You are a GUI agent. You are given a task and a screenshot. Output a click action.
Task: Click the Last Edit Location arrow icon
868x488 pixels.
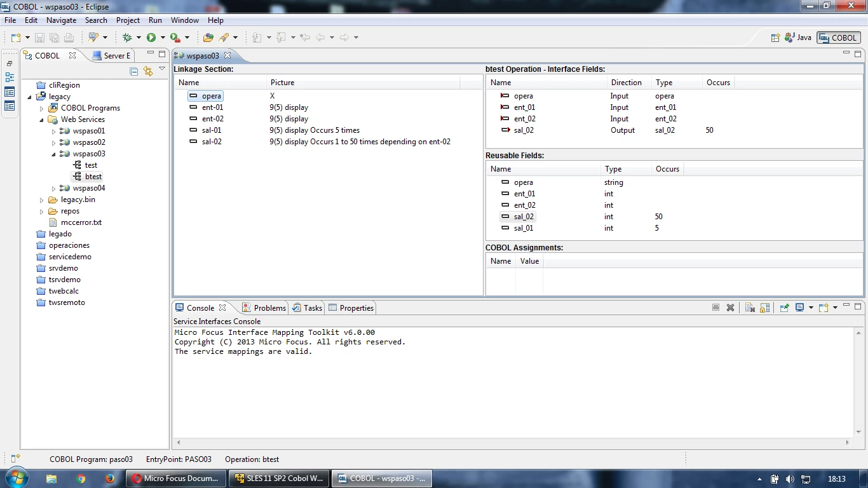[305, 37]
